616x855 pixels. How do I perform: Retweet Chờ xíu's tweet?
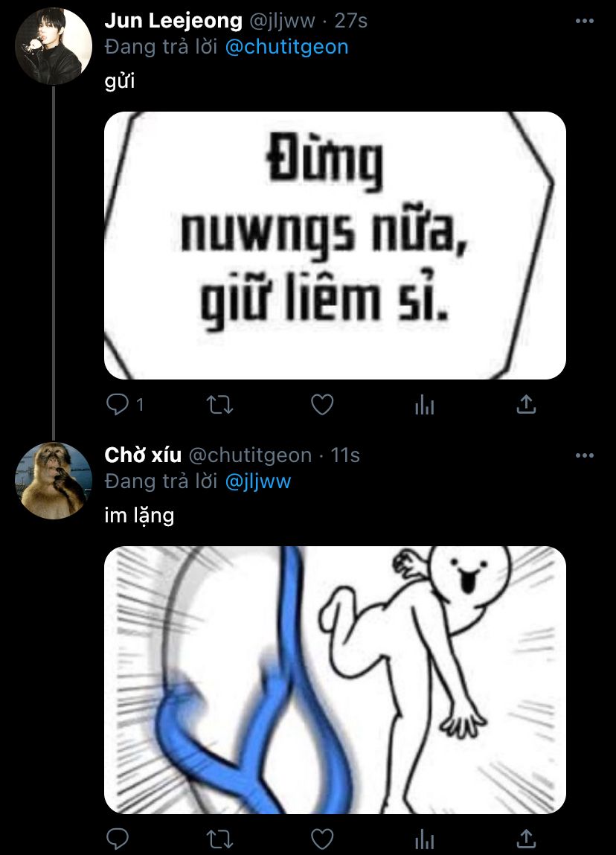click(x=219, y=839)
